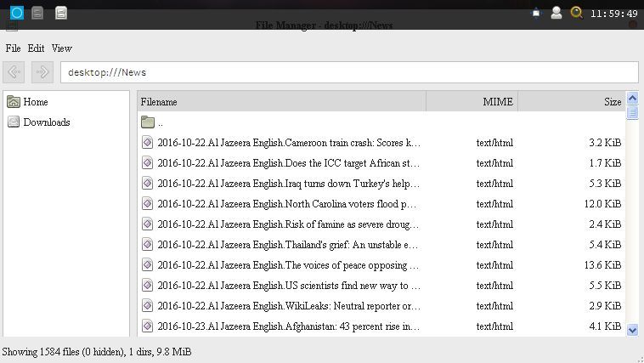This screenshot has width=644, height=363.
Task: Open the View menu
Action: pyautogui.click(x=61, y=48)
